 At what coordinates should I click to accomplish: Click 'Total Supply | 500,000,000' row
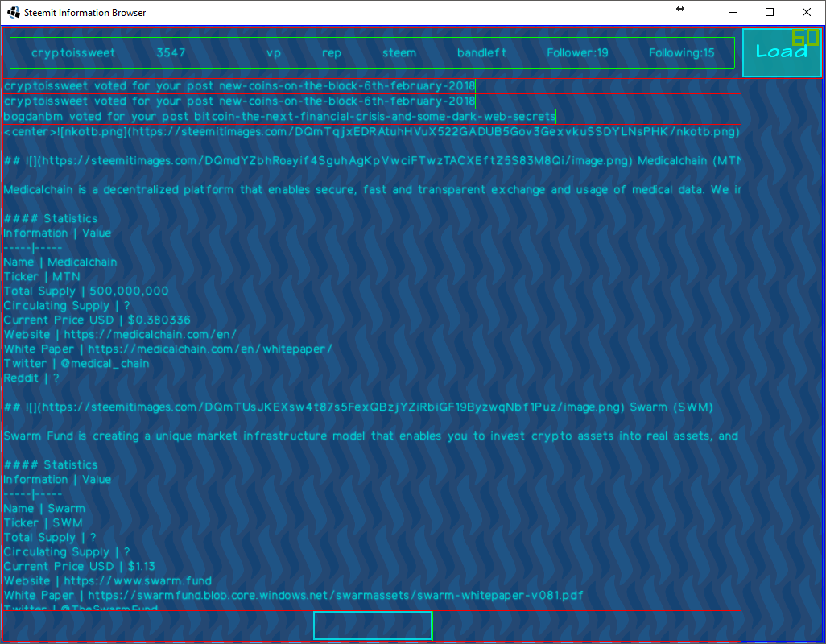click(x=86, y=291)
